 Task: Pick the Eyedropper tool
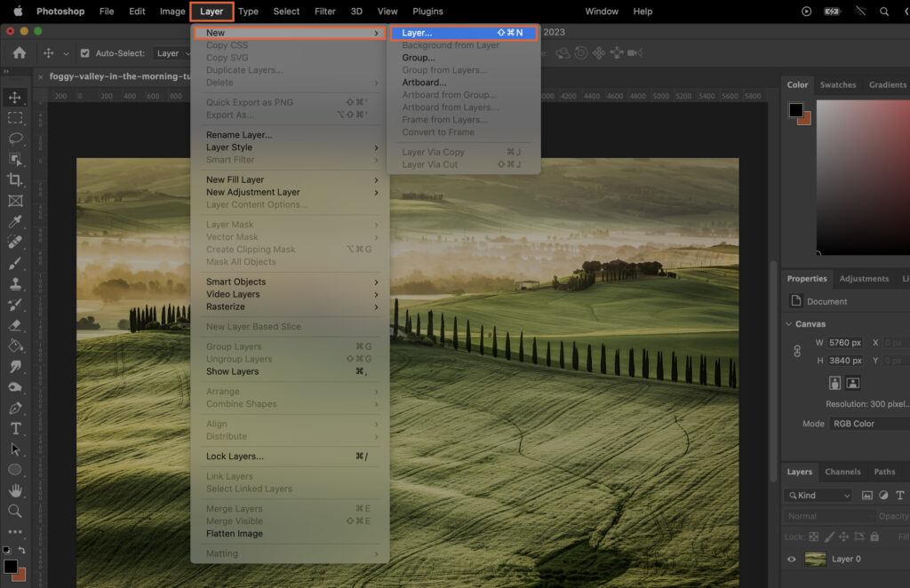click(x=15, y=222)
